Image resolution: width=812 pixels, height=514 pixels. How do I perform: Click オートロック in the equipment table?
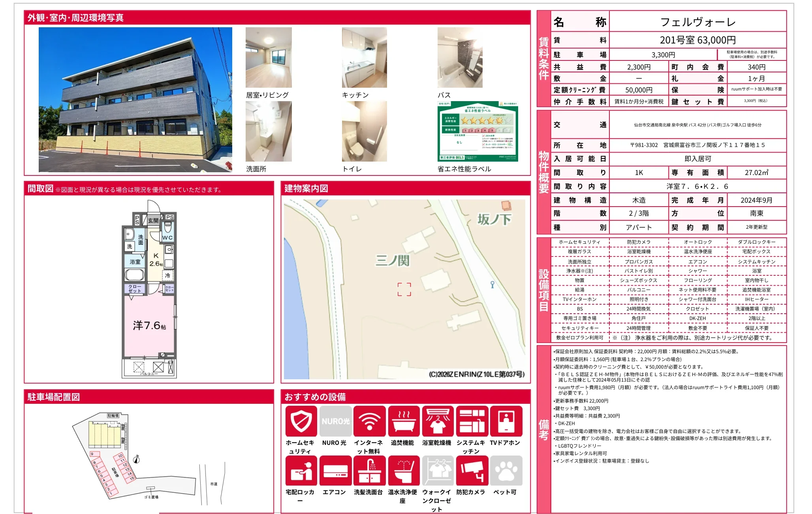(x=698, y=242)
